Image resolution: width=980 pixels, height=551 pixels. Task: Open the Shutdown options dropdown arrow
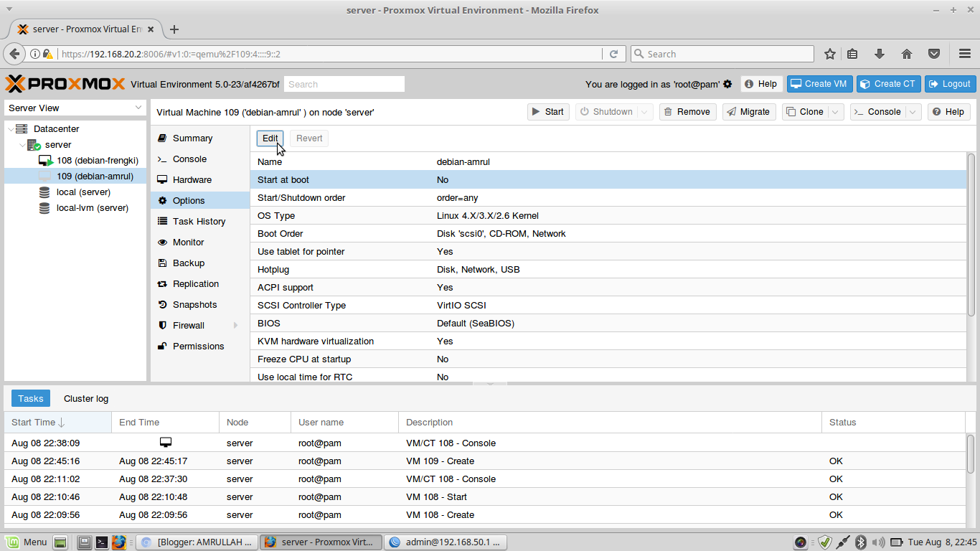(x=645, y=112)
